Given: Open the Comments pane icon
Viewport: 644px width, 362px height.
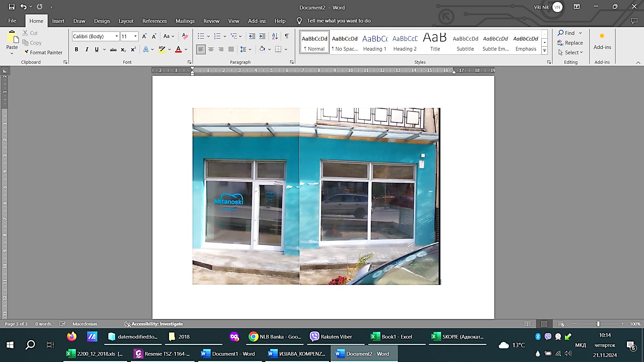Looking at the screenshot, I should pyautogui.click(x=634, y=21).
